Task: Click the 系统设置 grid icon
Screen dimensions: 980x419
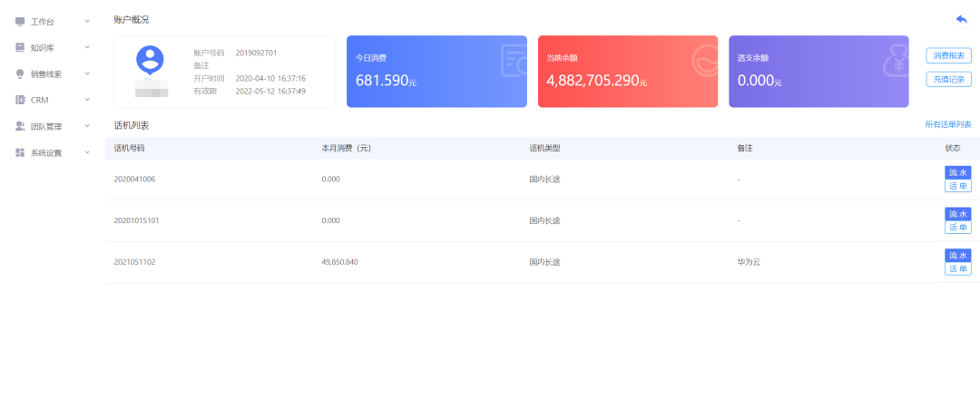Action: click(x=20, y=152)
